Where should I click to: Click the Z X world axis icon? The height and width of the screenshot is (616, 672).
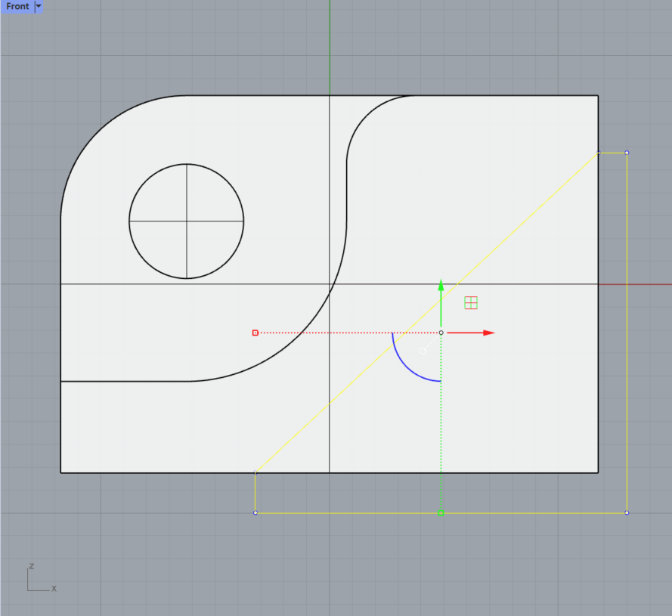pyautogui.click(x=42, y=578)
